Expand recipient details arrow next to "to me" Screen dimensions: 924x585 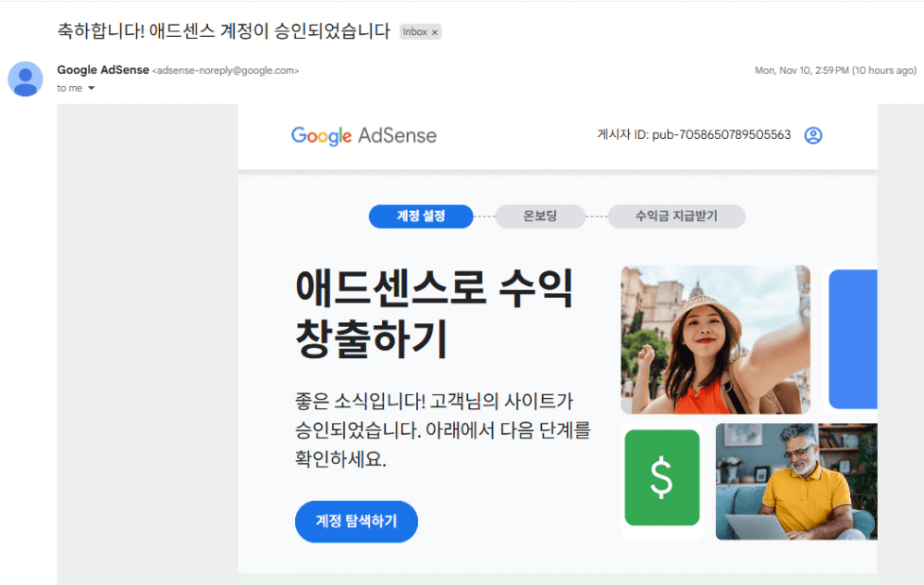92,89
